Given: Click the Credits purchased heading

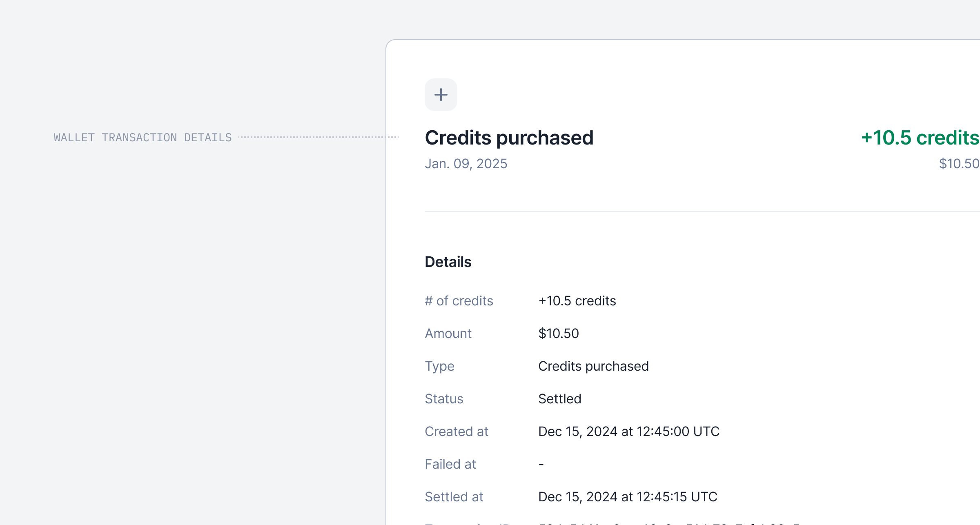Looking at the screenshot, I should (x=509, y=138).
